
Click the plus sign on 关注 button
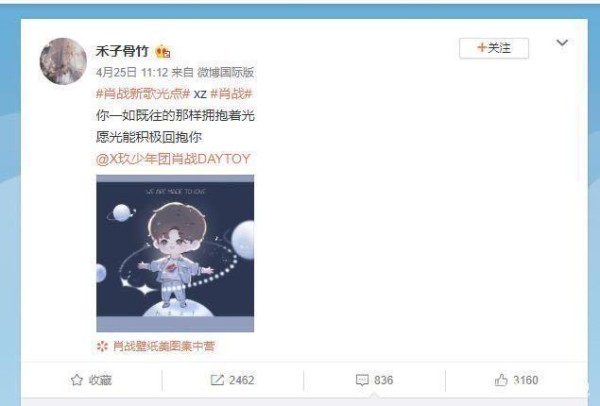click(x=482, y=48)
